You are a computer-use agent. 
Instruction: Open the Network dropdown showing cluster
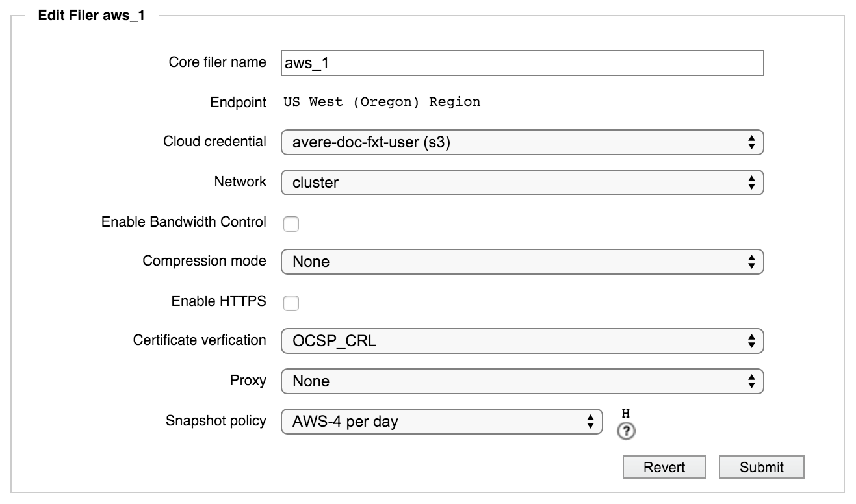pyautogui.click(x=522, y=183)
